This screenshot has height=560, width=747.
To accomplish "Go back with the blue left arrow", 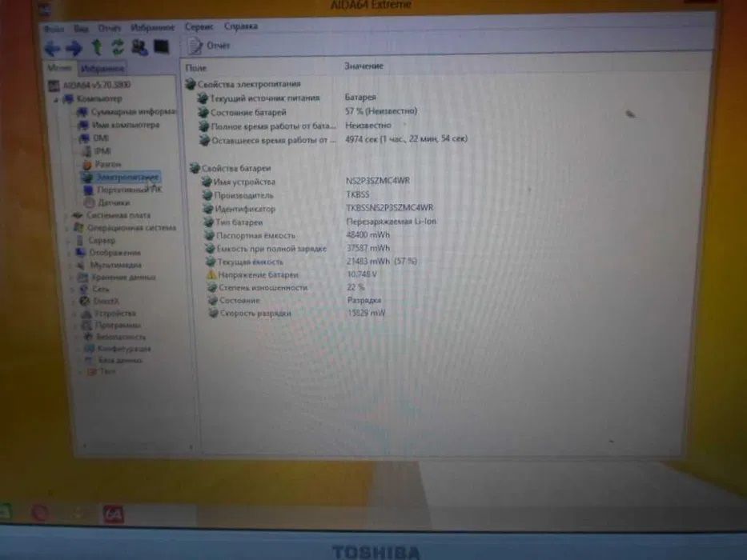I will 52,48.
